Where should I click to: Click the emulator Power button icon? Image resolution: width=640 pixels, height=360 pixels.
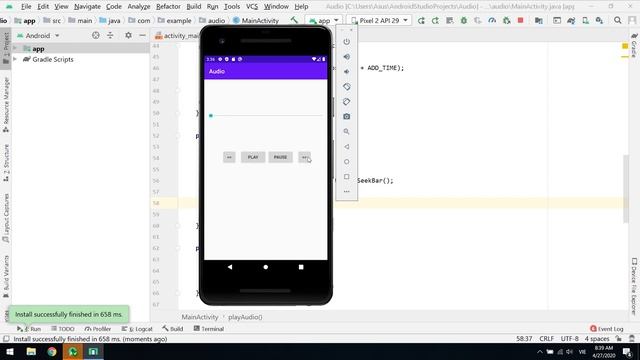(347, 42)
